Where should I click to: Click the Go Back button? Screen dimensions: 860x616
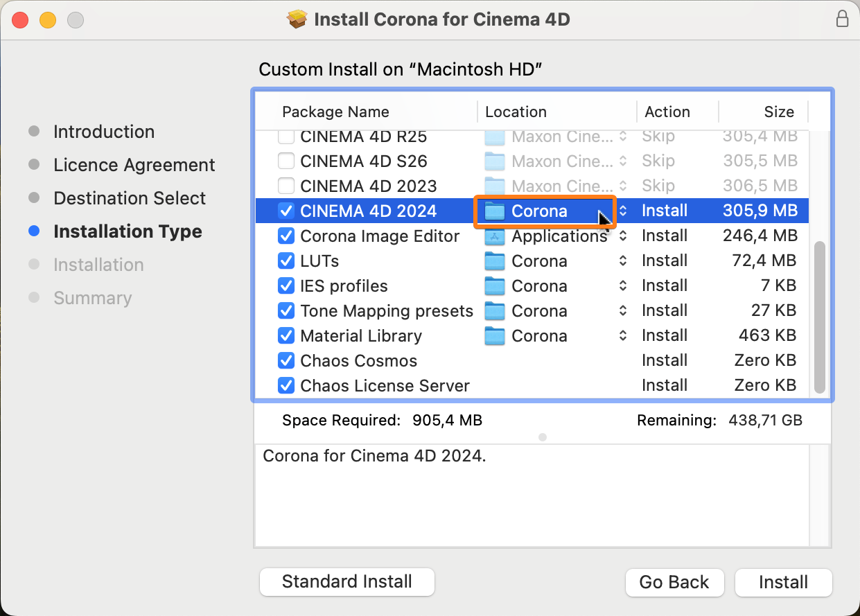(x=674, y=583)
